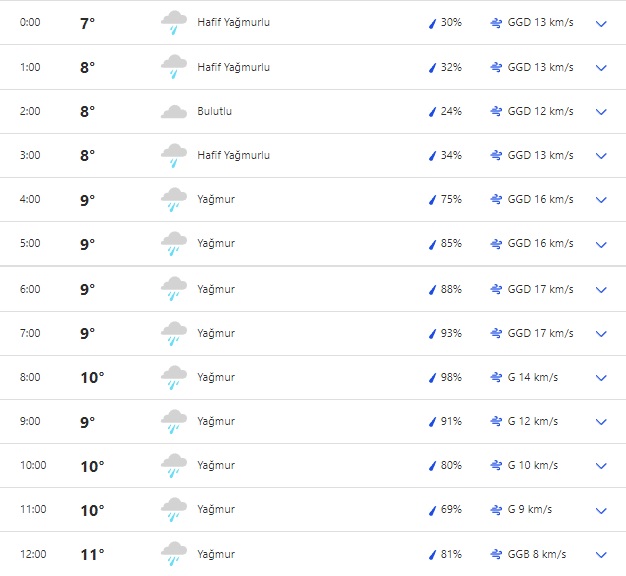Click the 'Bulutlu' condition text at 2:00
Screen dimensions: 626x576
(x=215, y=111)
